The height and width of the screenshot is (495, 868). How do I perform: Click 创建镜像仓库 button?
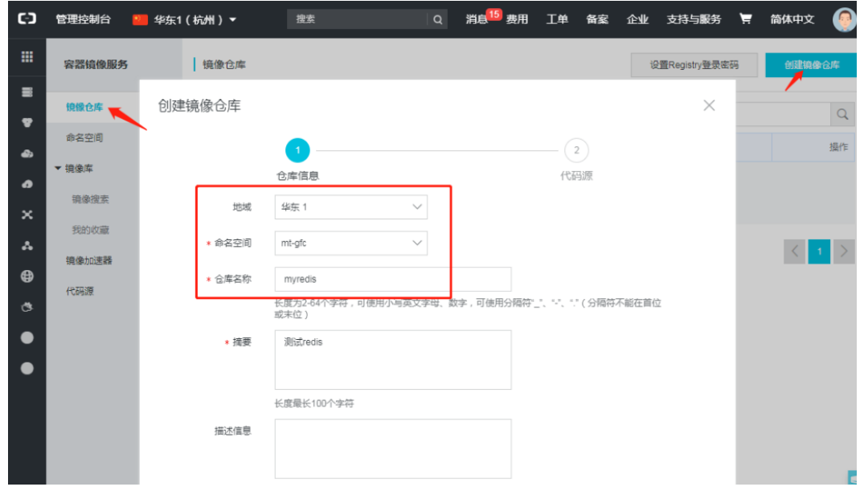[x=812, y=65]
